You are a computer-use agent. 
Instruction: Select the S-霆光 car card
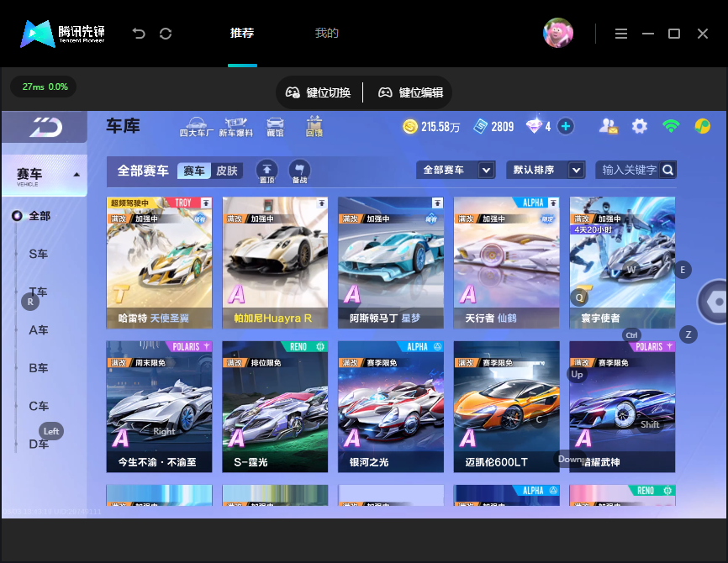pyautogui.click(x=275, y=407)
